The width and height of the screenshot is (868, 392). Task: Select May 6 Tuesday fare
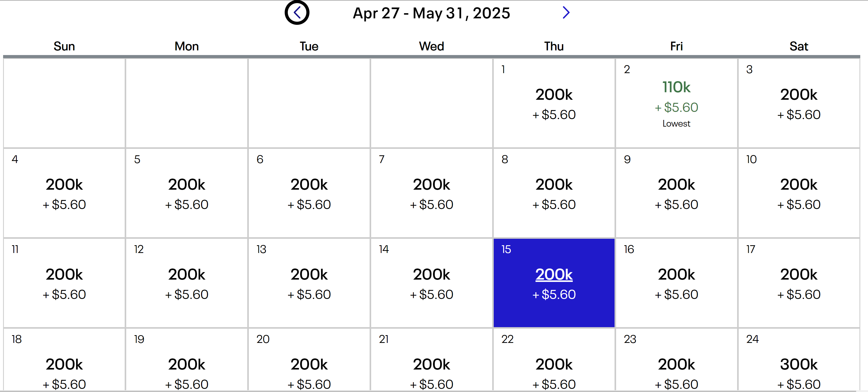tap(309, 193)
